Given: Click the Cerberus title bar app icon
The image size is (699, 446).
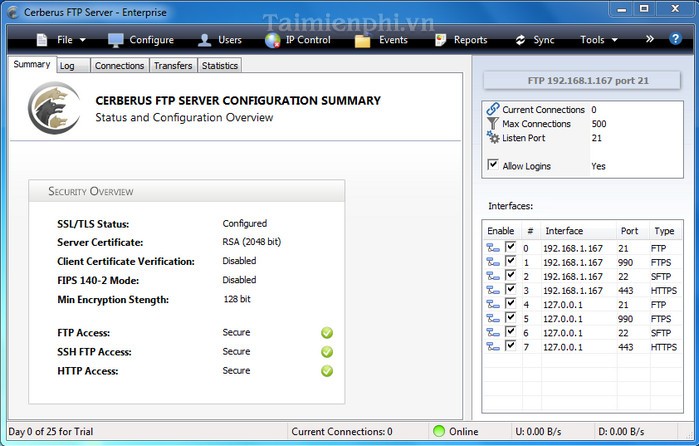Looking at the screenshot, I should [13, 12].
